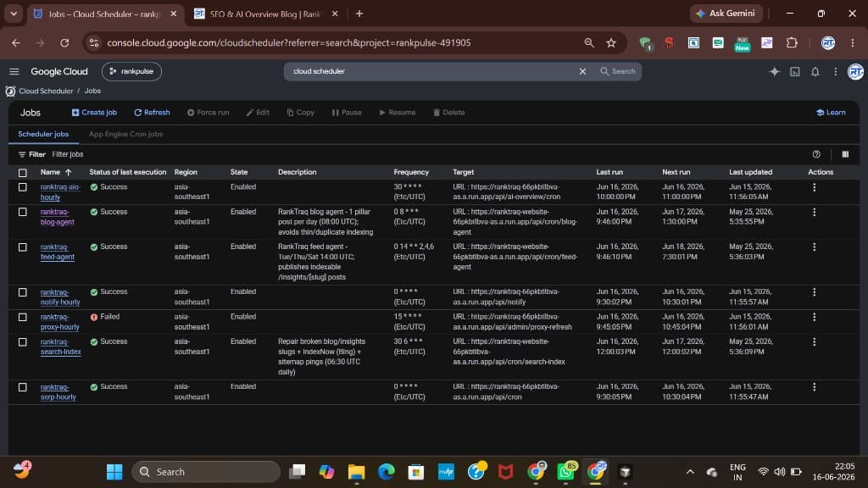Tick the checkbox for ranktraq-serp-hourly
This screenshot has height=488, width=868.
pos(23,387)
